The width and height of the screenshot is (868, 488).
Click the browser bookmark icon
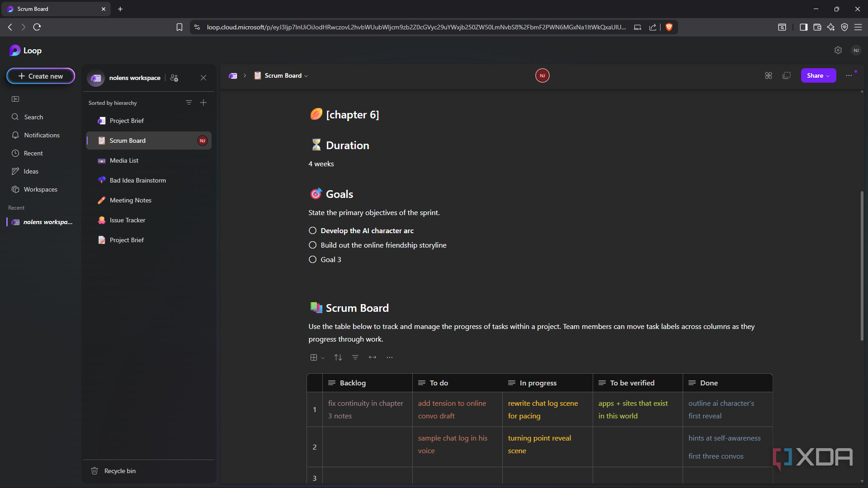point(179,27)
